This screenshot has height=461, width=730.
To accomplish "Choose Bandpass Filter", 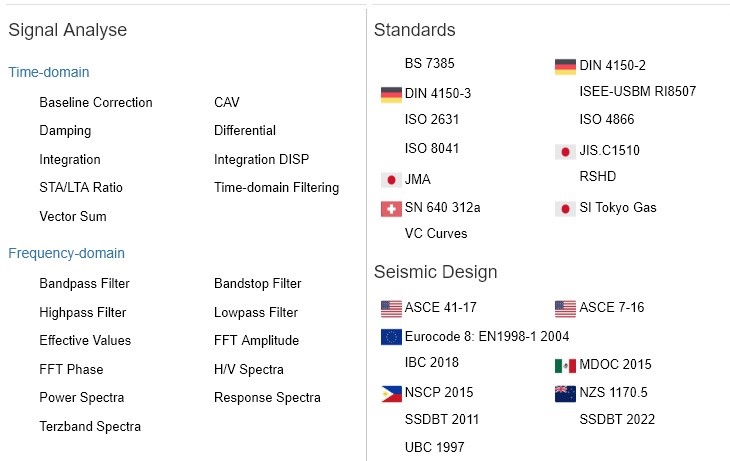I will (x=84, y=283).
